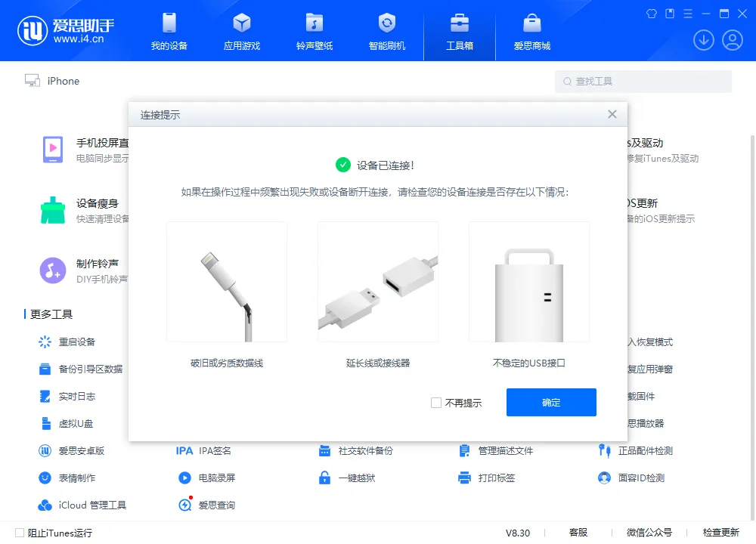Open the 制作铃声 ringtone maker icon
756x544 pixels.
coord(53,270)
